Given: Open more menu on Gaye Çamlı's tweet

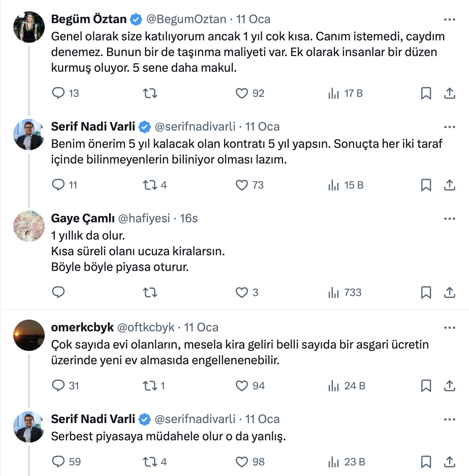Looking at the screenshot, I should [449, 219].
